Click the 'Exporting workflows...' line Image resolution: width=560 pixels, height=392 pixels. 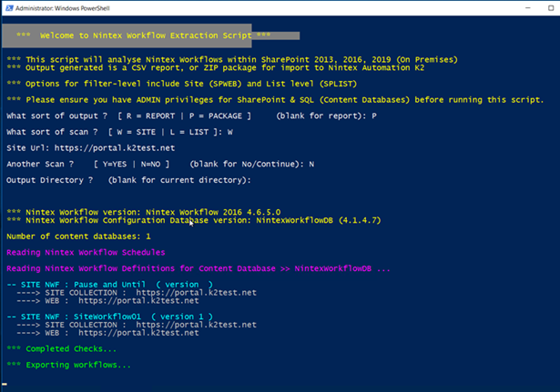(68, 365)
